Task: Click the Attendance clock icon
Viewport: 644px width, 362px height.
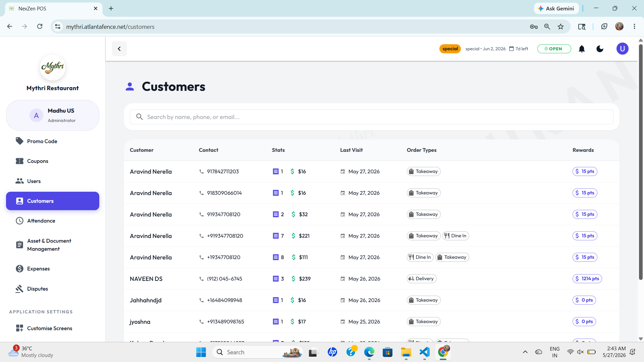Action: (19, 221)
